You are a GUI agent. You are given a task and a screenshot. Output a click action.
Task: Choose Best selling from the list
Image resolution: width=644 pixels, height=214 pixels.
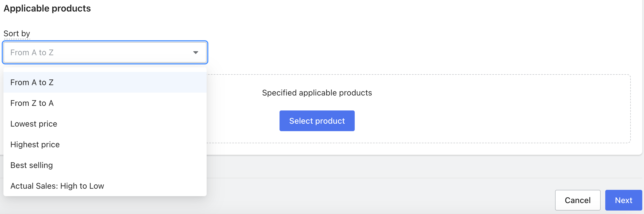32,165
